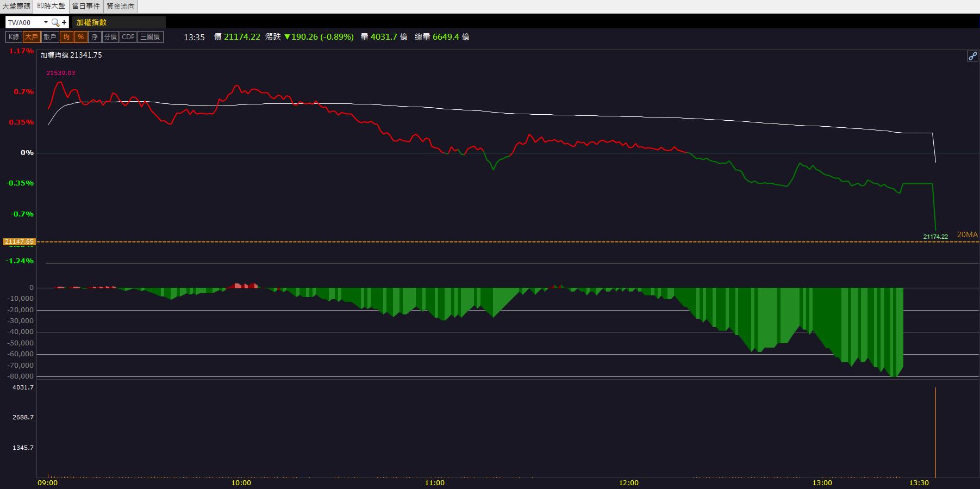Viewport: 980px width, 489px height.
Task: Toggle the K線 chart button
Action: coord(14,37)
